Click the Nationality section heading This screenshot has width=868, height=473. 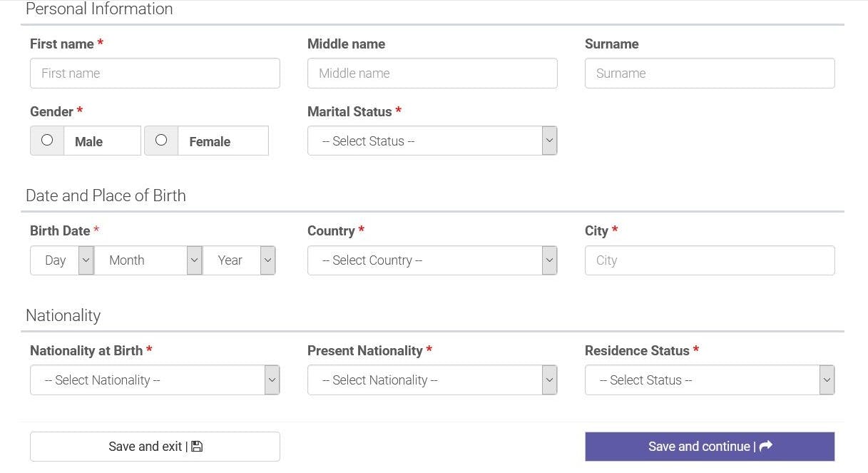[63, 315]
